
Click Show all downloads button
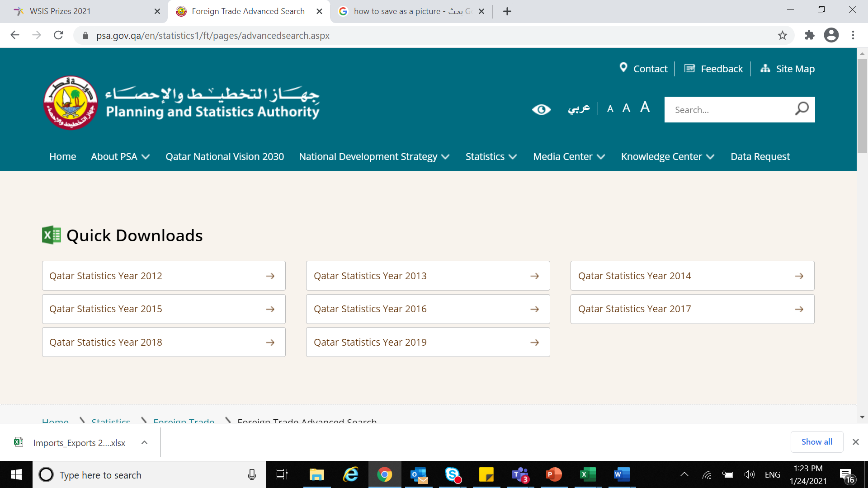[816, 441]
